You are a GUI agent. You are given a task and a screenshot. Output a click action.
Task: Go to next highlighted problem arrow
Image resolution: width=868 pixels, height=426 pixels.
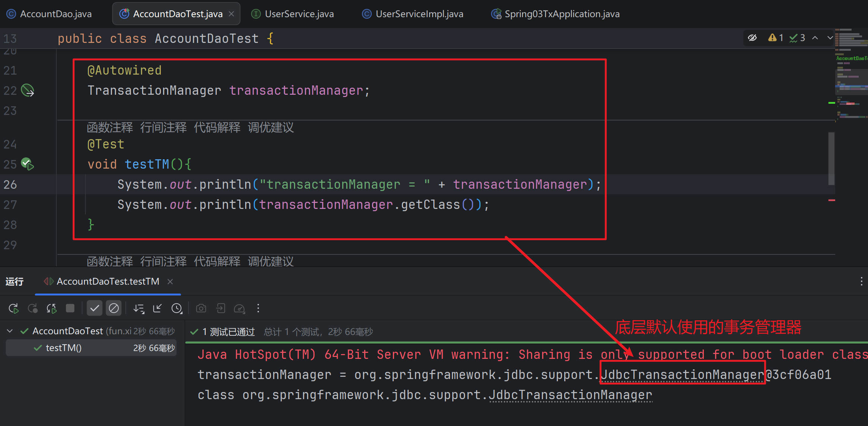pos(830,38)
